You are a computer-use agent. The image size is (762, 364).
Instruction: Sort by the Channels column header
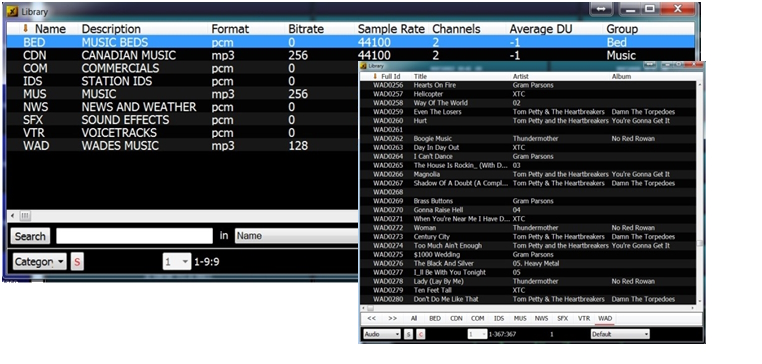pos(456,29)
